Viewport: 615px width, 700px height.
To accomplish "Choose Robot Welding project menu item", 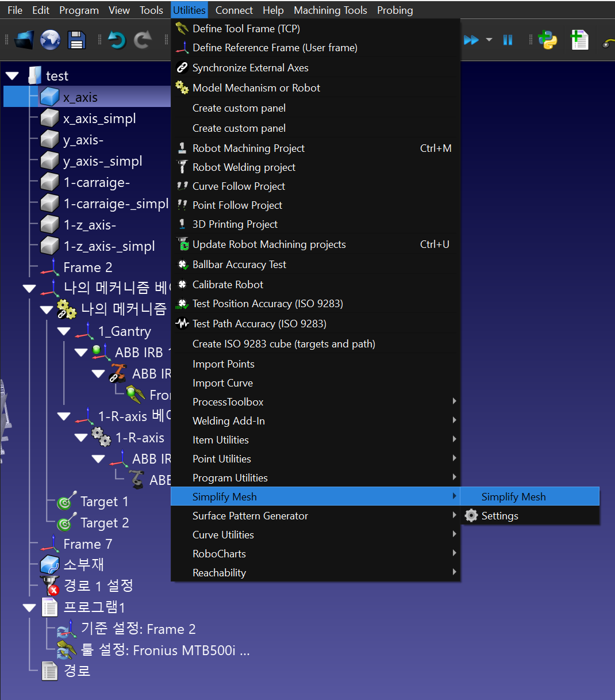I will click(244, 167).
